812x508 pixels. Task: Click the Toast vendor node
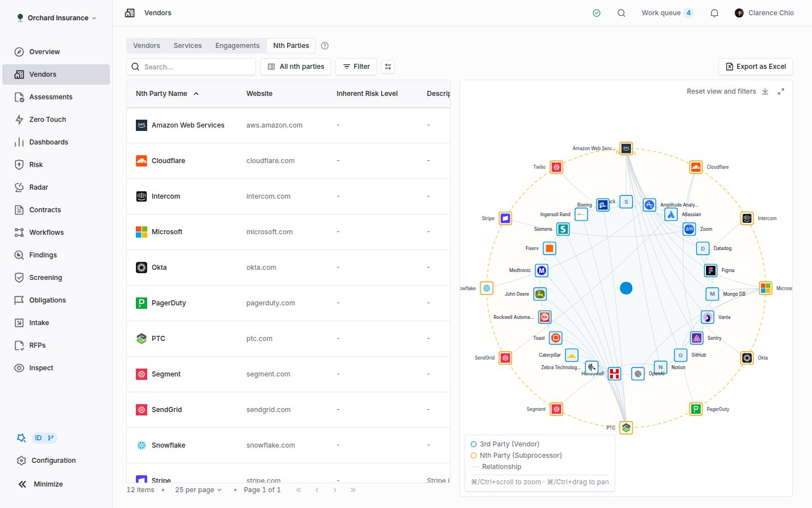(555, 338)
